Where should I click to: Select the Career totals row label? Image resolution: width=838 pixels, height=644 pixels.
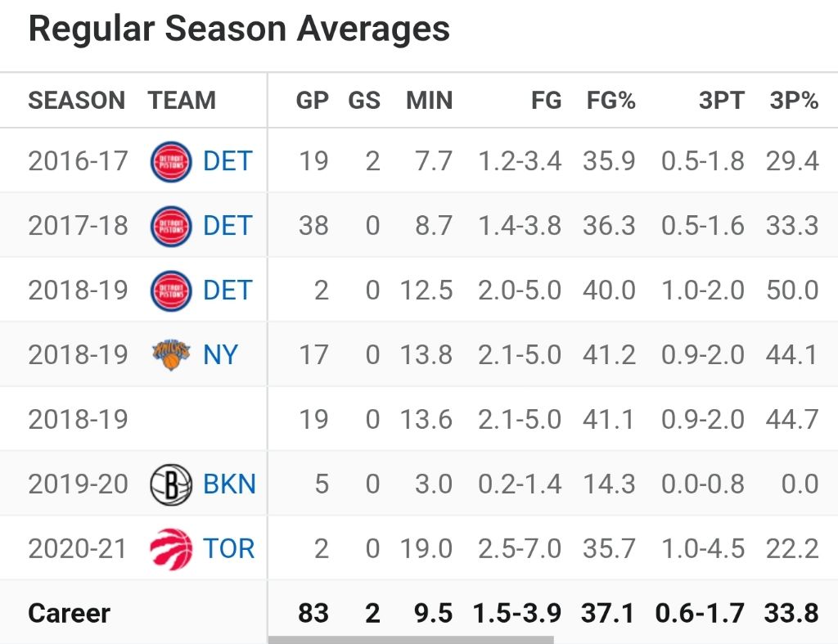click(x=69, y=613)
